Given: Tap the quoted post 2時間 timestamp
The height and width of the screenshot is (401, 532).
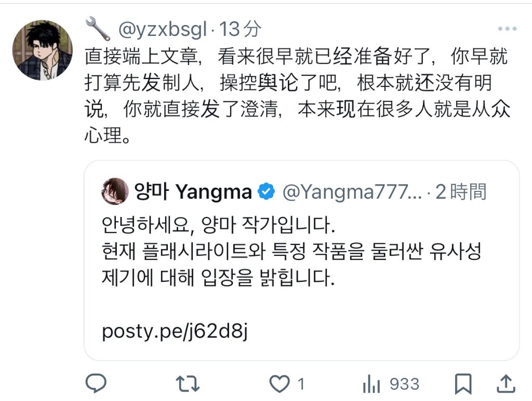Looking at the screenshot, I should 461,192.
